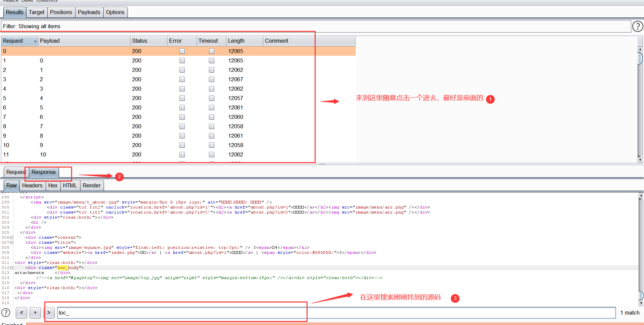Click the search help question mark icon

click(6, 313)
